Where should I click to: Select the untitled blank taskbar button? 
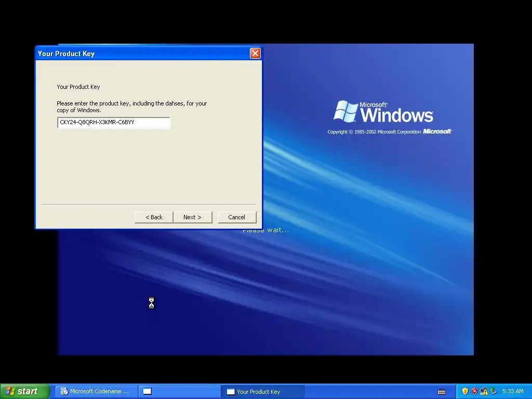[x=179, y=391]
